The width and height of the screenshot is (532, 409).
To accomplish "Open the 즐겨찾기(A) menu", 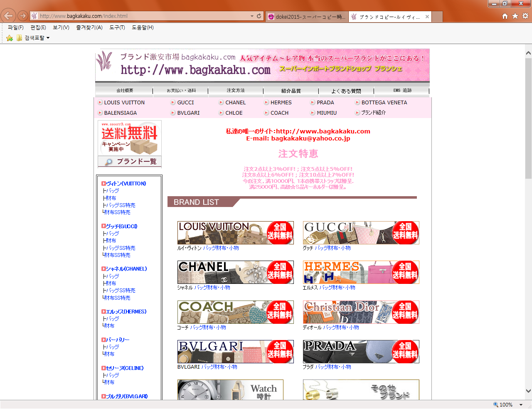I will tap(89, 27).
